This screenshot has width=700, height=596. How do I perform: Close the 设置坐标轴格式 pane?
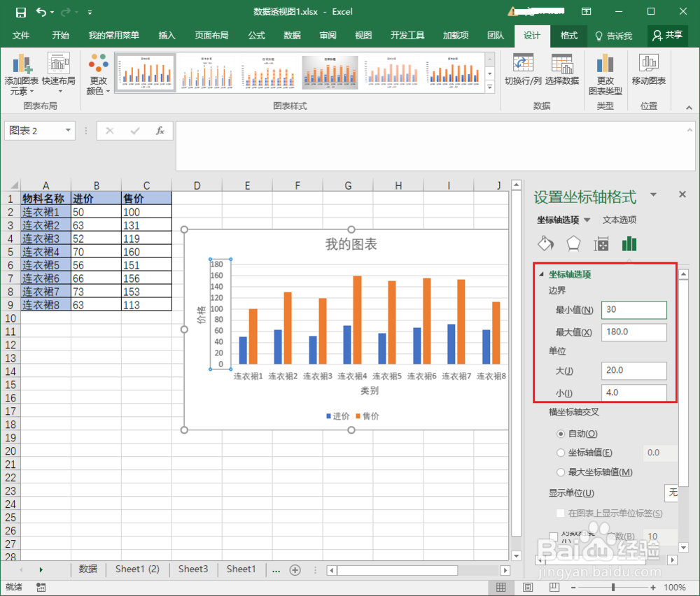click(x=682, y=194)
